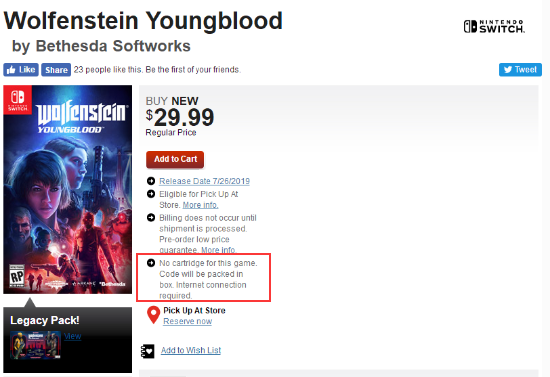Open the Release Date 7/26/2019 link

pos(204,181)
